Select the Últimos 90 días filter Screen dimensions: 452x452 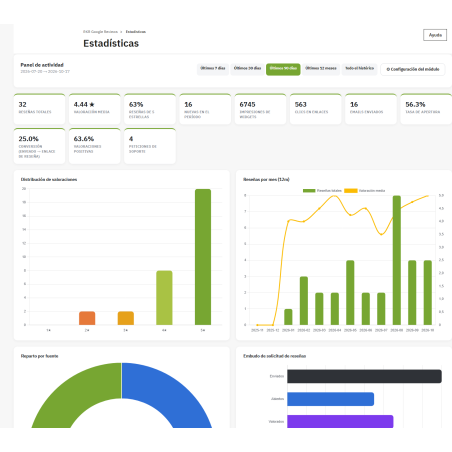click(283, 69)
